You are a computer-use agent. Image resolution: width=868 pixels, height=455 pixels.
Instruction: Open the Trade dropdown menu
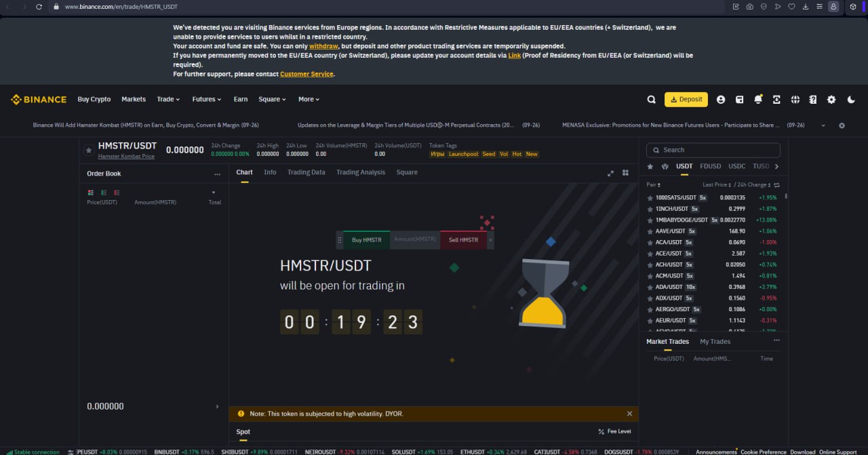pyautogui.click(x=168, y=100)
